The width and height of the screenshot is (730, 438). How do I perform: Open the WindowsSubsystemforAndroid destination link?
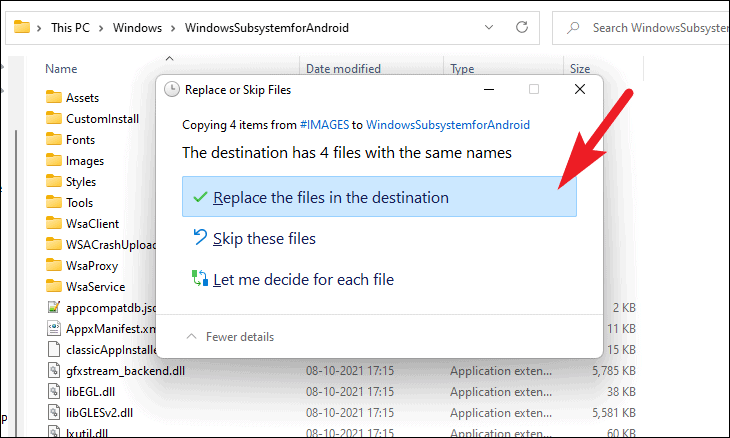click(448, 125)
